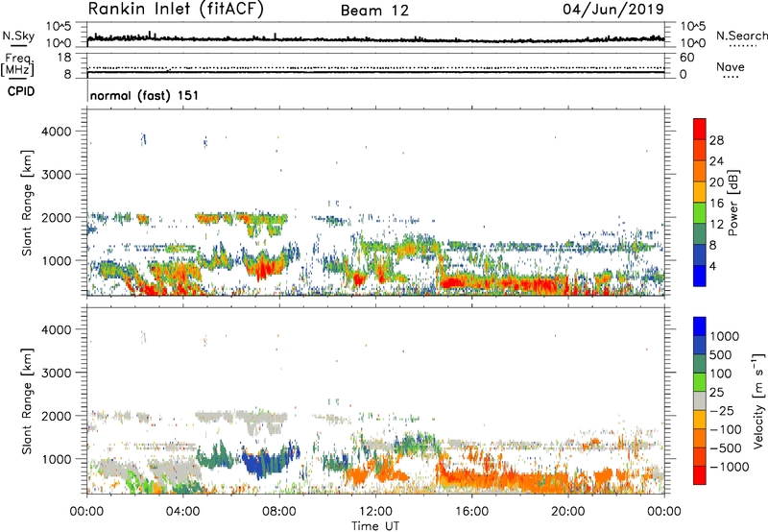The width and height of the screenshot is (768, 532).
Task: Click the '3000' tick on the velocity panel axis
Action: (x=57, y=373)
